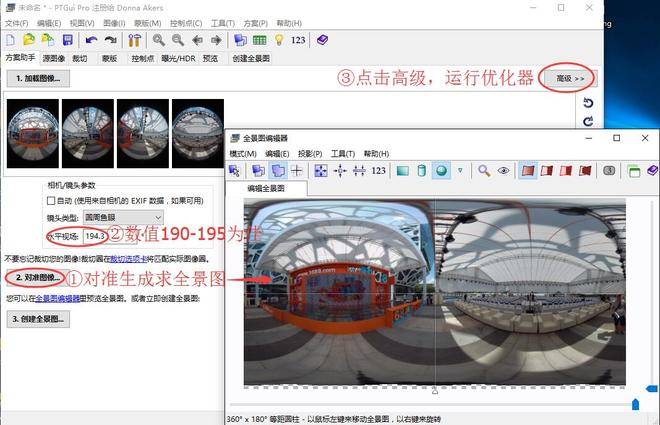Click the green window layout icon in editor

[x=633, y=171]
